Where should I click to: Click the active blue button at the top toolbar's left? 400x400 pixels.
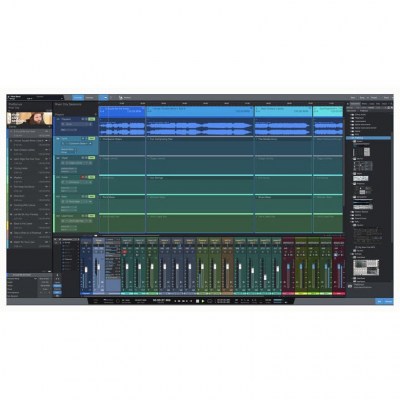tap(78, 98)
